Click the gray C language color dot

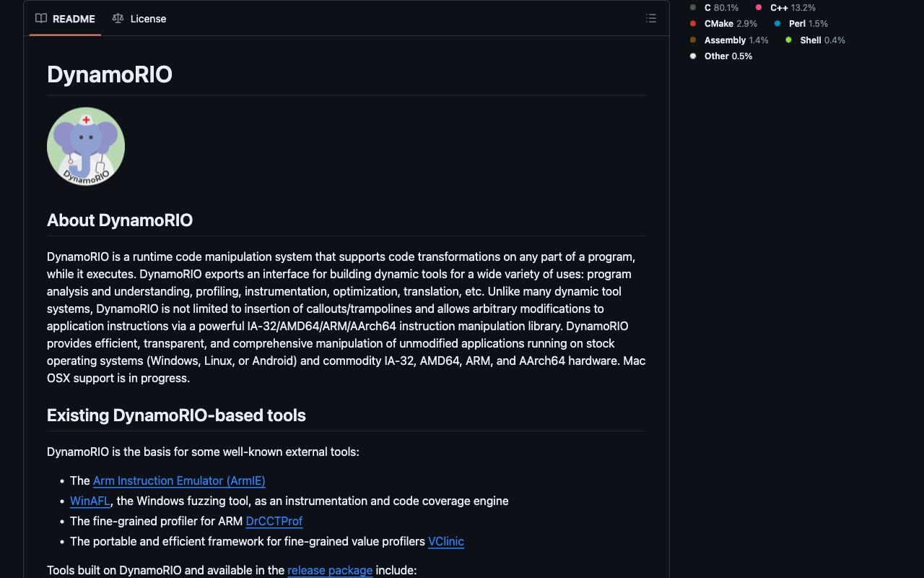(693, 7)
